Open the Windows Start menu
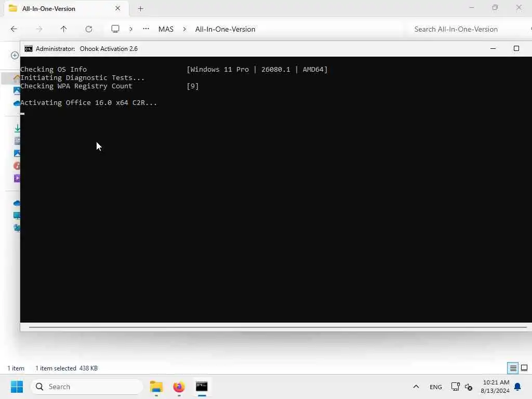 tap(17, 387)
